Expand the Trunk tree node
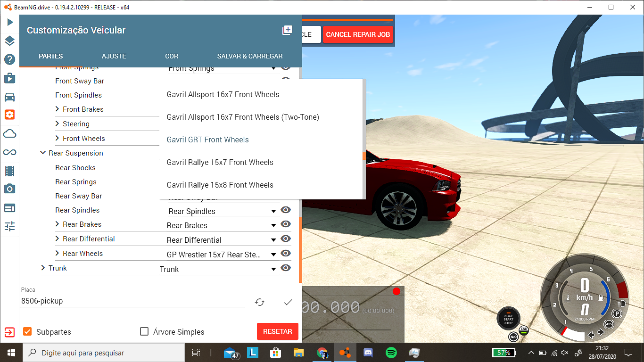The width and height of the screenshot is (644, 362). pos(43,268)
